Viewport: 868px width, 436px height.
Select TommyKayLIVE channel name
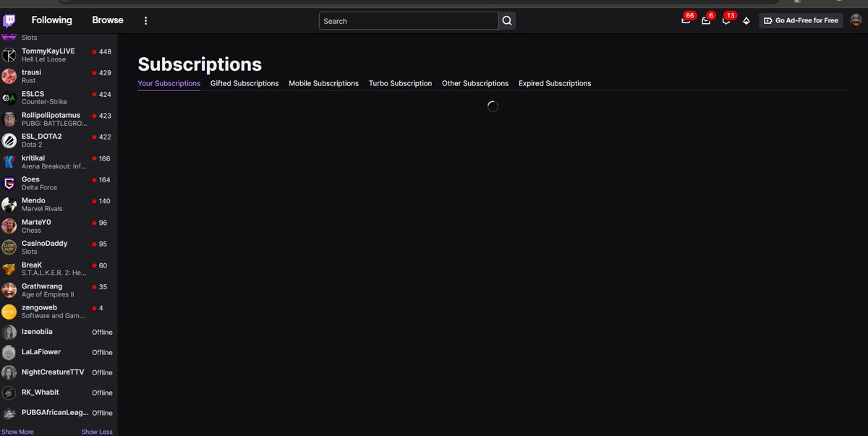[48, 51]
